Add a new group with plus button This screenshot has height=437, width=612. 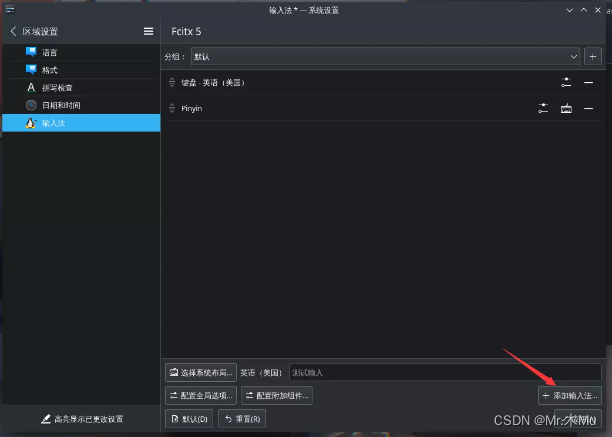[x=592, y=57]
